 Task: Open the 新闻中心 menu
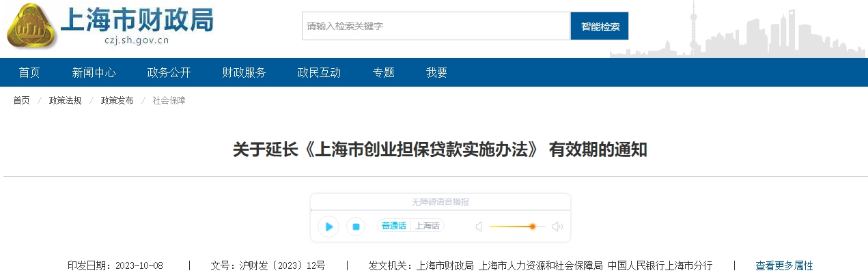(x=94, y=72)
